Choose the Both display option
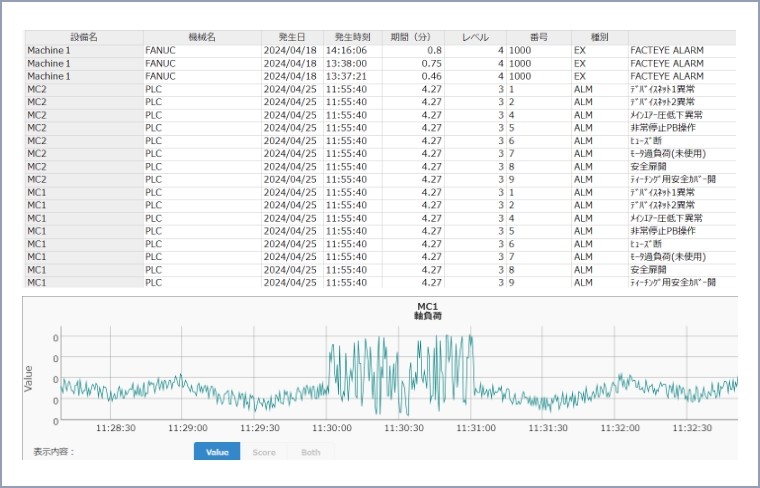 [311, 452]
